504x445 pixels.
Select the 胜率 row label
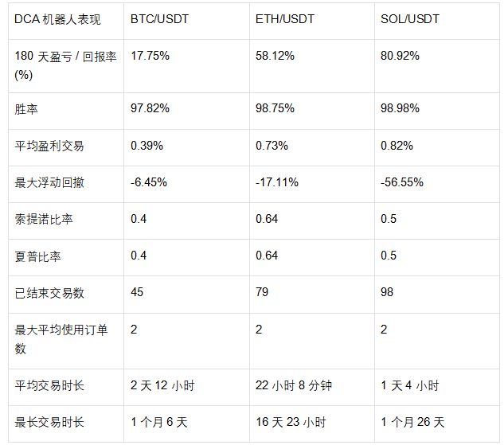click(x=27, y=108)
